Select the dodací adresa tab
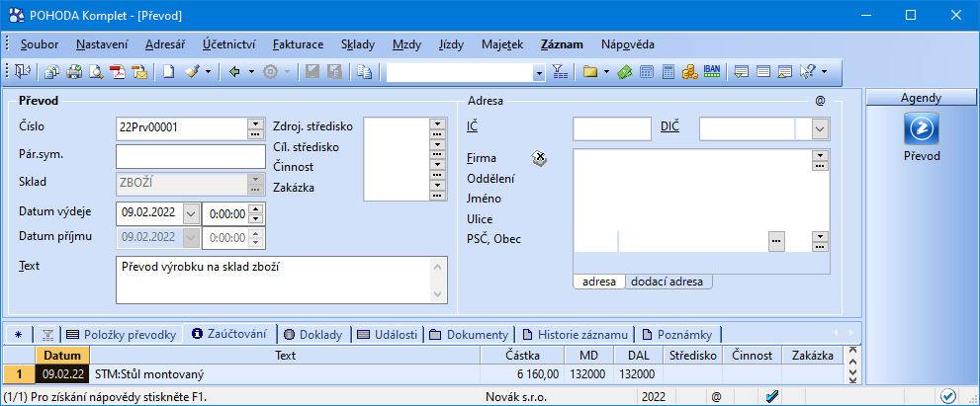Screen dimensions: 980x406 click(x=668, y=282)
